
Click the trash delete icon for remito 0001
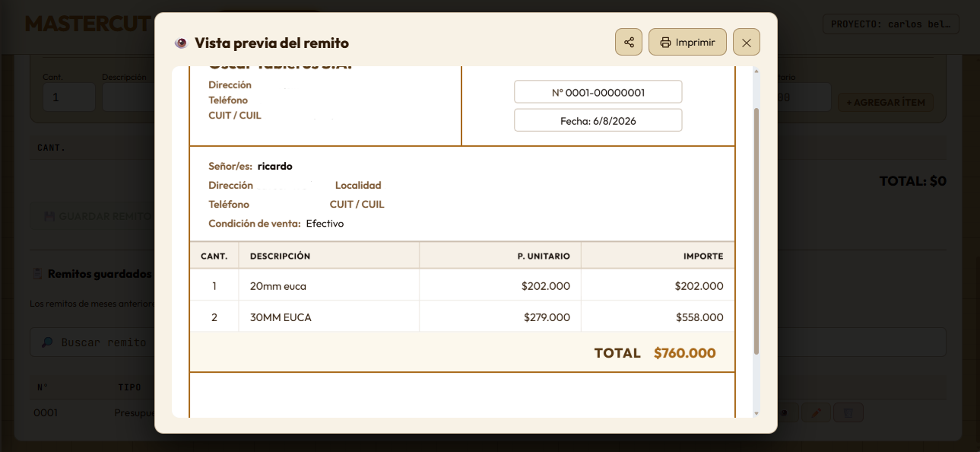click(x=848, y=413)
